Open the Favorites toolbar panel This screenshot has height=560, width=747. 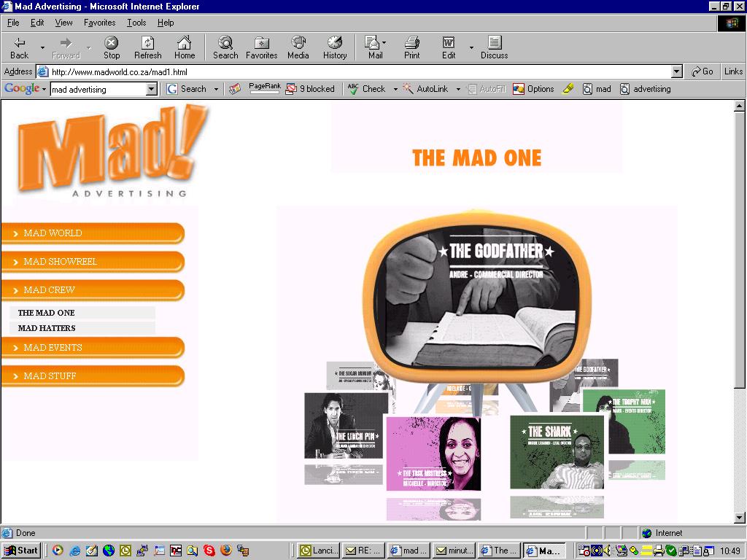pyautogui.click(x=261, y=47)
